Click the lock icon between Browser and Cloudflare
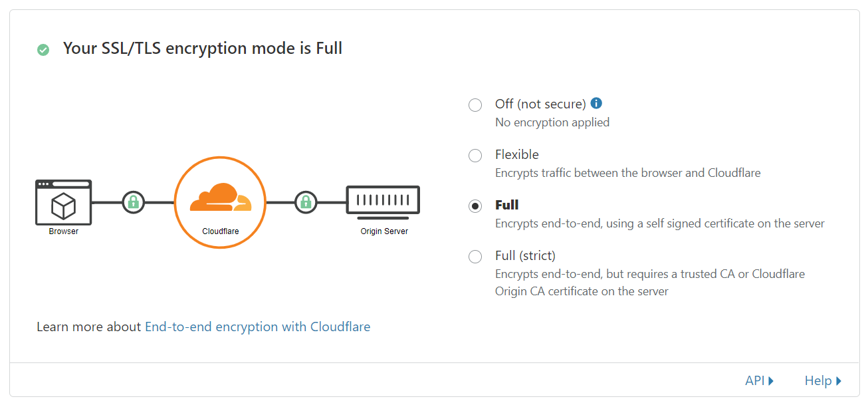Screen dimensions: 868x401 134,201
